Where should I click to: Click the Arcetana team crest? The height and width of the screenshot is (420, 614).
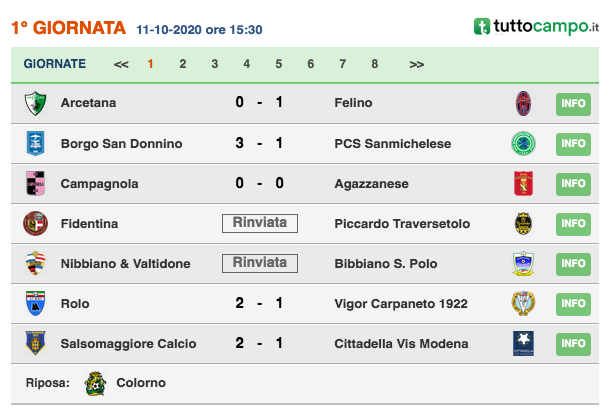click(x=35, y=103)
